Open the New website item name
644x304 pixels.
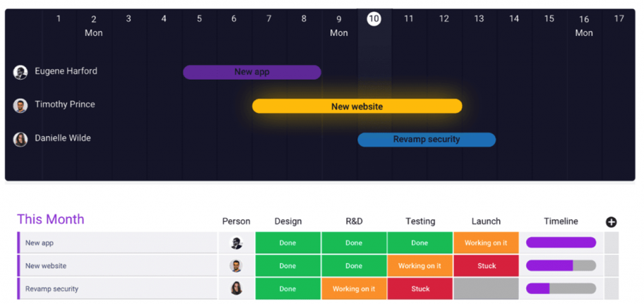pos(46,266)
